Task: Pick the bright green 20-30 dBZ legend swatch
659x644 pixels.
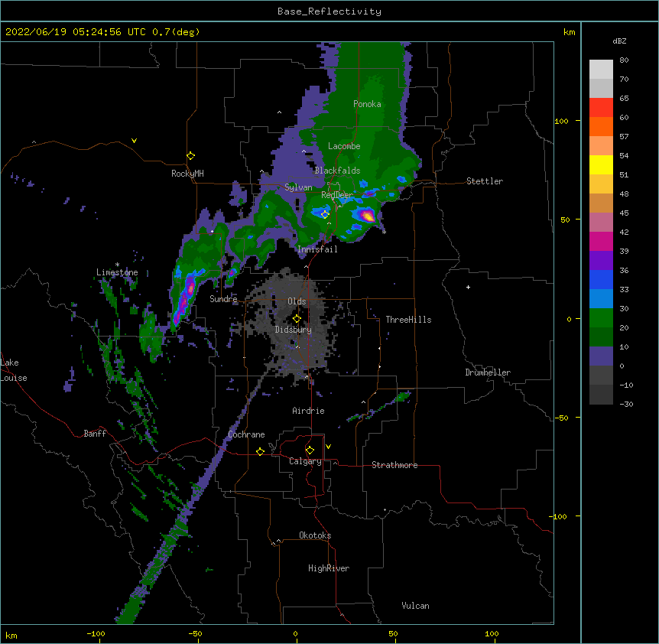Action: pyautogui.click(x=601, y=318)
